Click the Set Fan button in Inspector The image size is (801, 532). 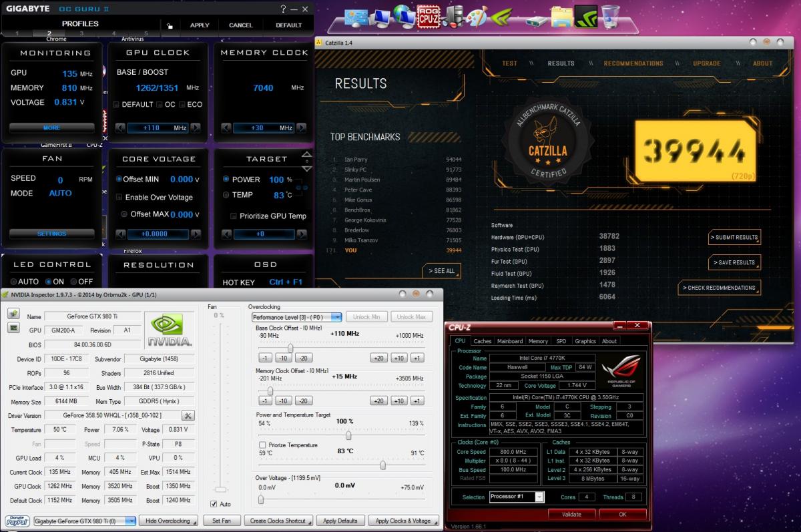pos(222,521)
